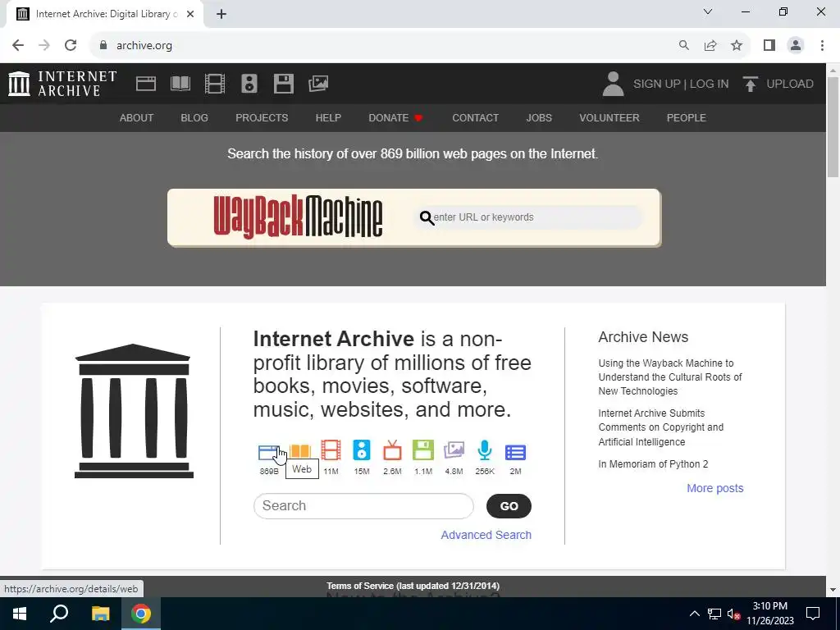Open a new browser tab with plus button
The height and width of the screenshot is (630, 840).
(221, 15)
